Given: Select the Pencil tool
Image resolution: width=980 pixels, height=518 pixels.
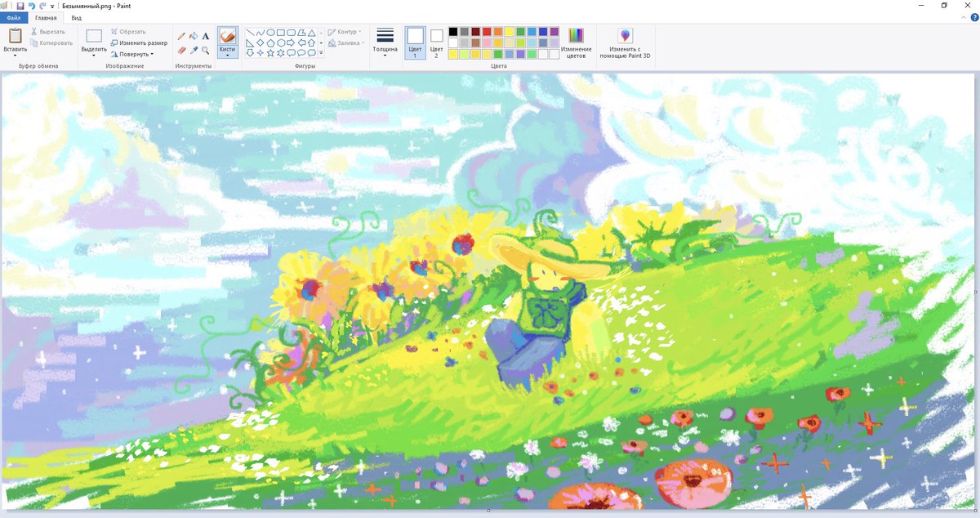Looking at the screenshot, I should (x=181, y=36).
